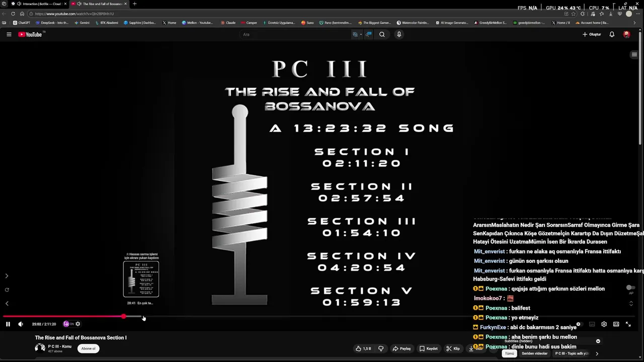Viewport: 644px width, 362px height.
Task: Collapse the left overlay back chevron
Action: 7,303
